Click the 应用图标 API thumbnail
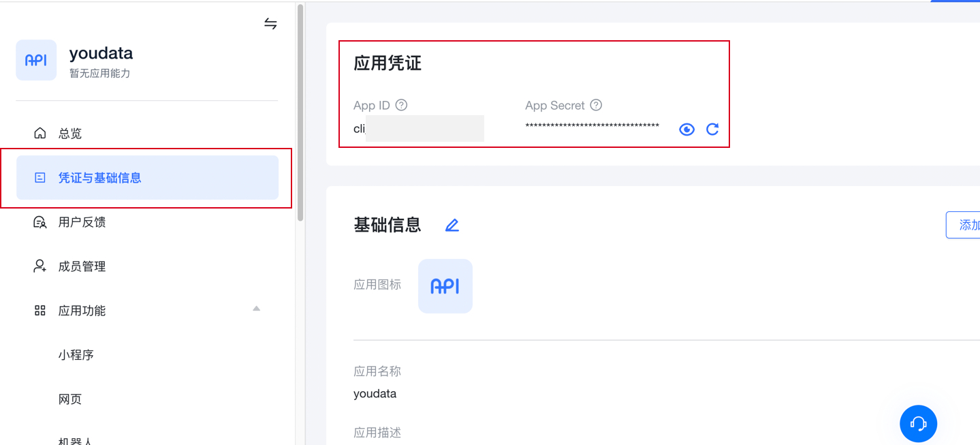980x445 pixels. [445, 286]
